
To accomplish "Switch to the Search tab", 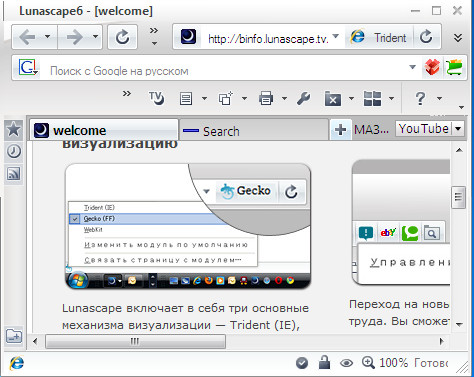I will pyautogui.click(x=254, y=131).
